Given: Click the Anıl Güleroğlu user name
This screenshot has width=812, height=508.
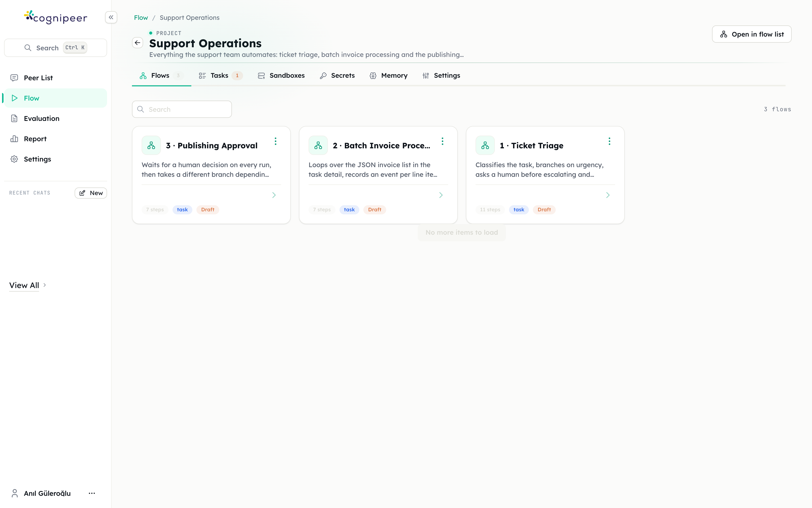Looking at the screenshot, I should point(47,493).
